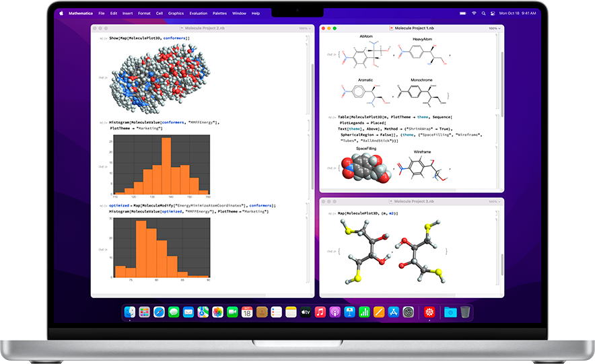Open Finder from the dock
595x364 pixels.
point(130,312)
